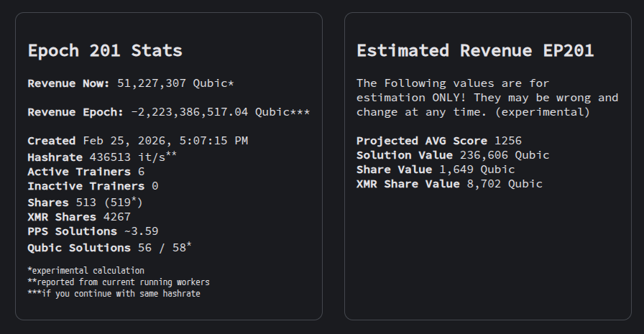
Task: Click the continue with same hashrate footnote
Action: pyautogui.click(x=114, y=294)
